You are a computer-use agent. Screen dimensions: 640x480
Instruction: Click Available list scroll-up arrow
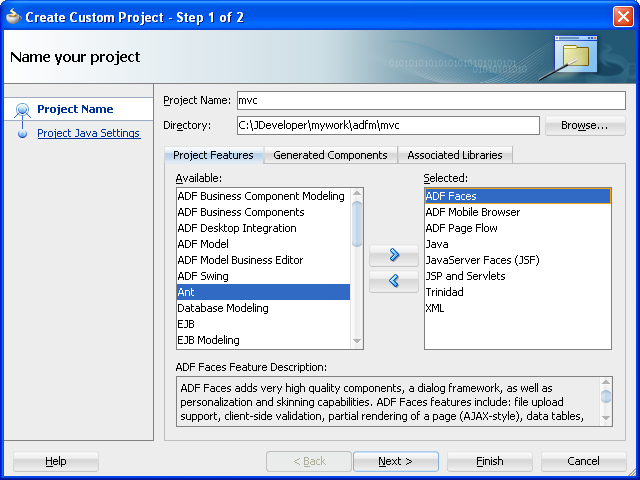click(357, 193)
